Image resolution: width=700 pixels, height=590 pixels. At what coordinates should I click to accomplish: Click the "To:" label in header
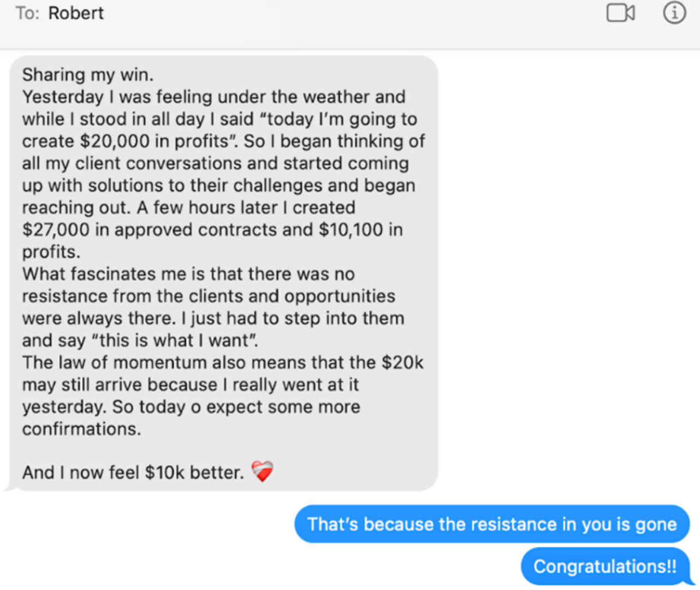[27, 13]
